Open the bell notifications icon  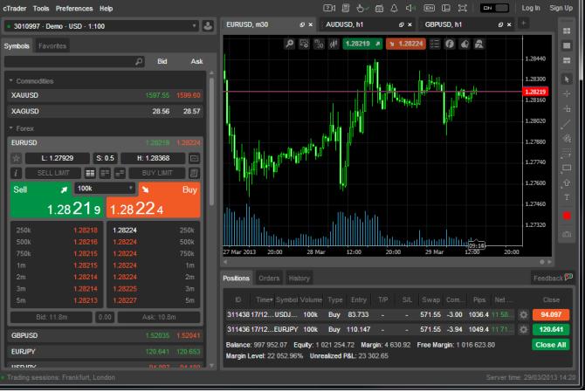[394, 8]
